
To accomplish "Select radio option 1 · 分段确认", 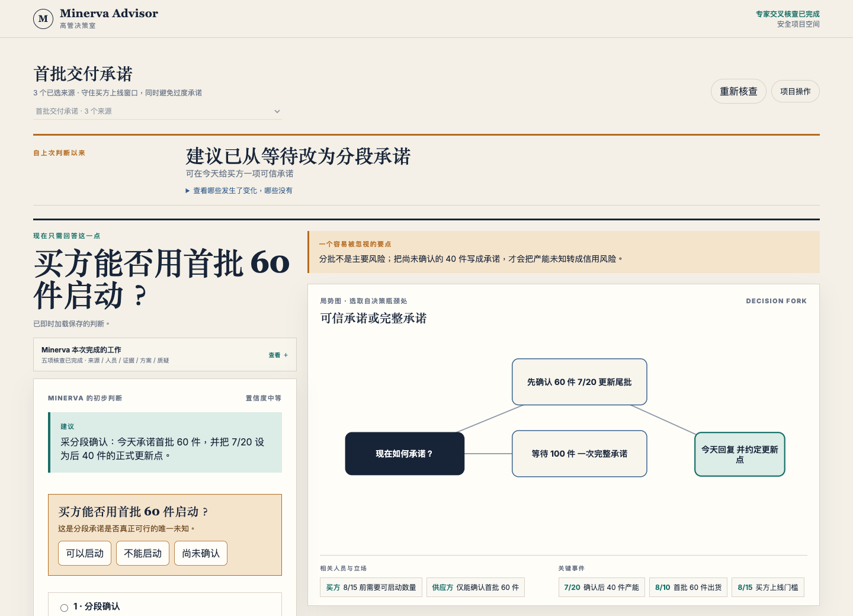I will (64, 608).
